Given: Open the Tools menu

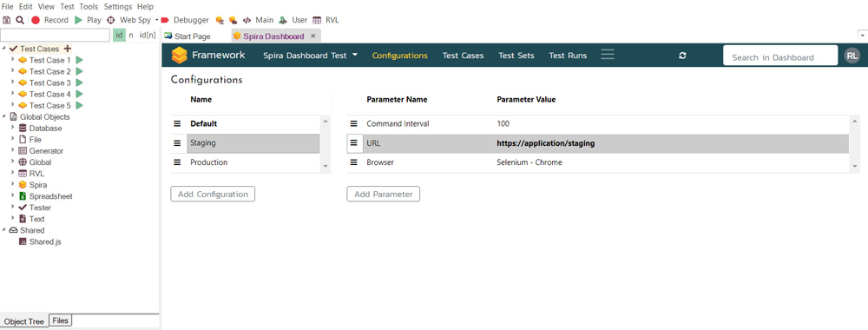Looking at the screenshot, I should 89,7.
